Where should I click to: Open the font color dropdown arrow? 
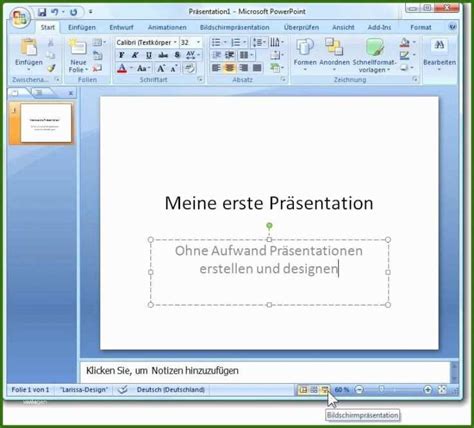(131, 68)
